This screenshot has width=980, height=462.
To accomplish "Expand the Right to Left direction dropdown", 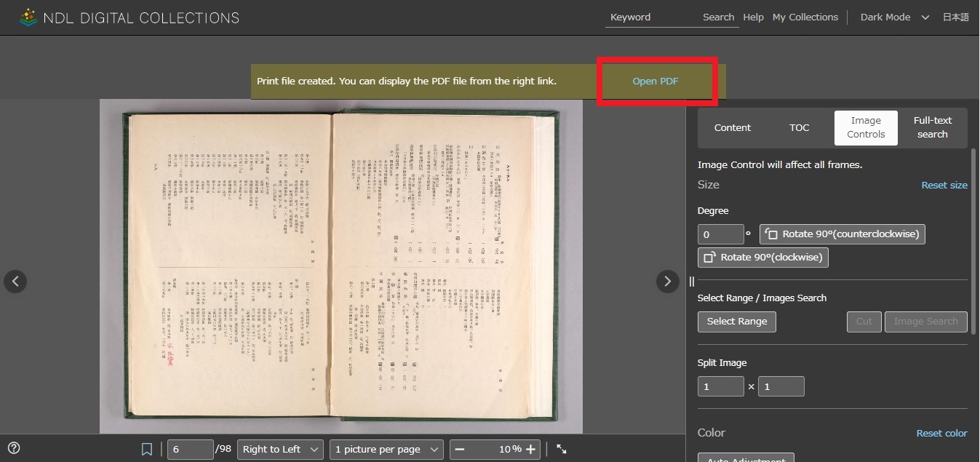I will click(282, 449).
